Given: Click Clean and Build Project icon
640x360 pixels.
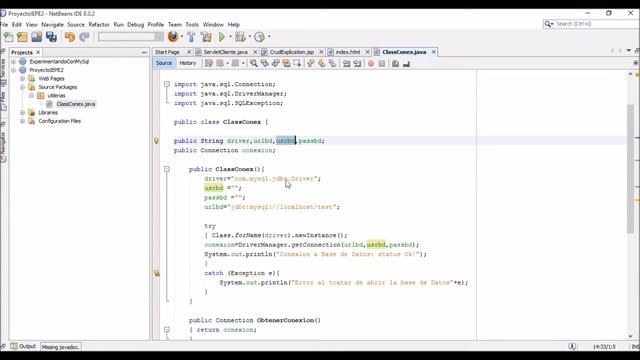Looking at the screenshot, I should tap(206, 37).
